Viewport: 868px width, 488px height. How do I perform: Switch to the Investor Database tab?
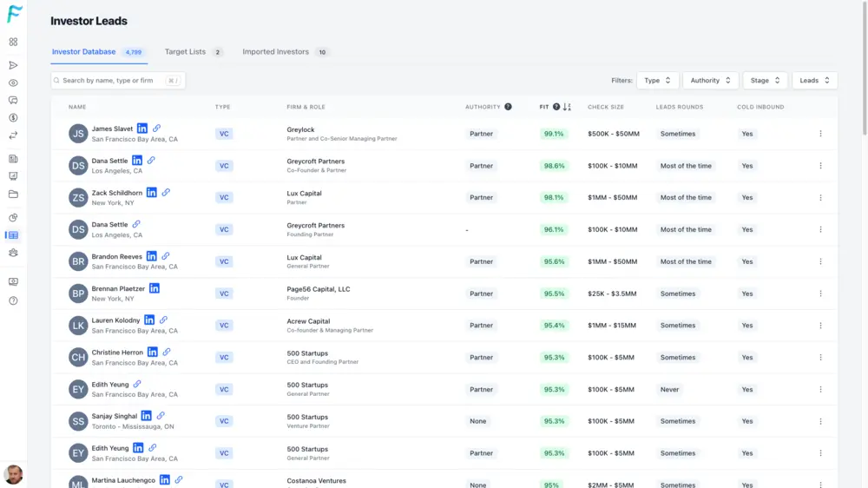point(98,52)
